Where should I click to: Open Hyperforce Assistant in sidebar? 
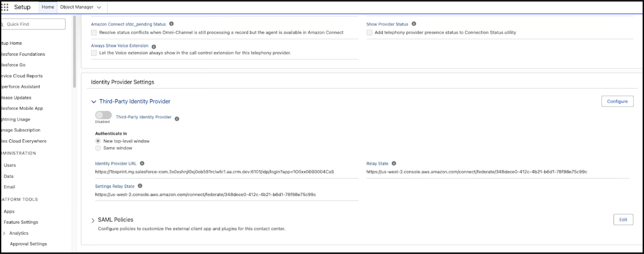(x=20, y=86)
